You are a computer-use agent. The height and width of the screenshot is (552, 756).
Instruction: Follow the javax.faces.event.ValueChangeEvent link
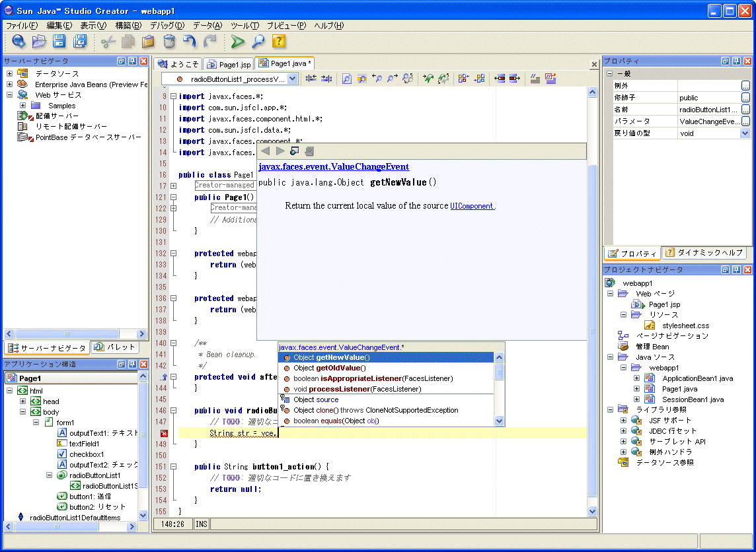334,166
